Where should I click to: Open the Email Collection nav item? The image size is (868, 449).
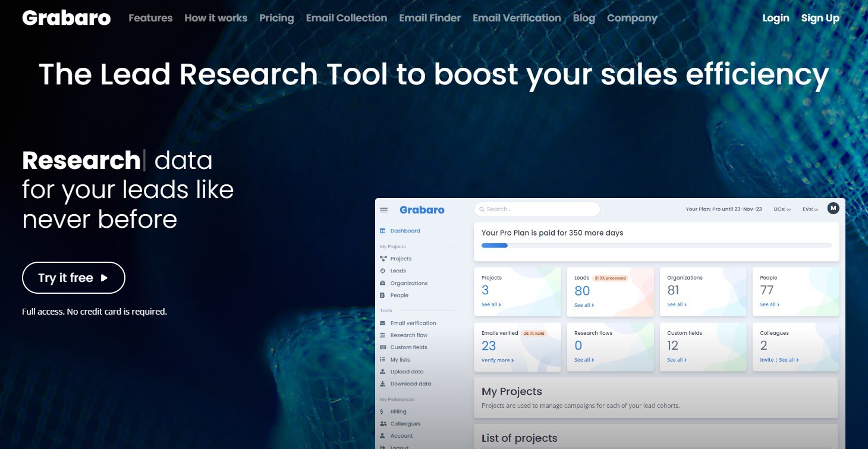click(347, 18)
